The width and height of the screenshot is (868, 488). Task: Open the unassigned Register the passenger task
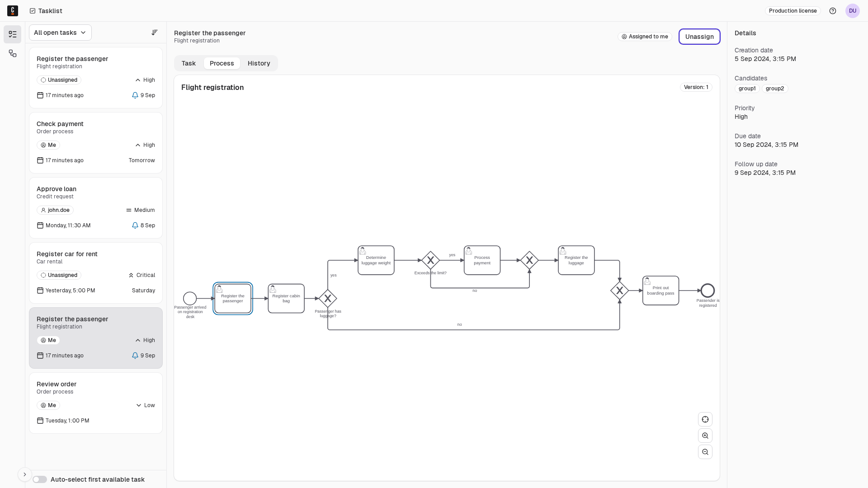coord(96,78)
